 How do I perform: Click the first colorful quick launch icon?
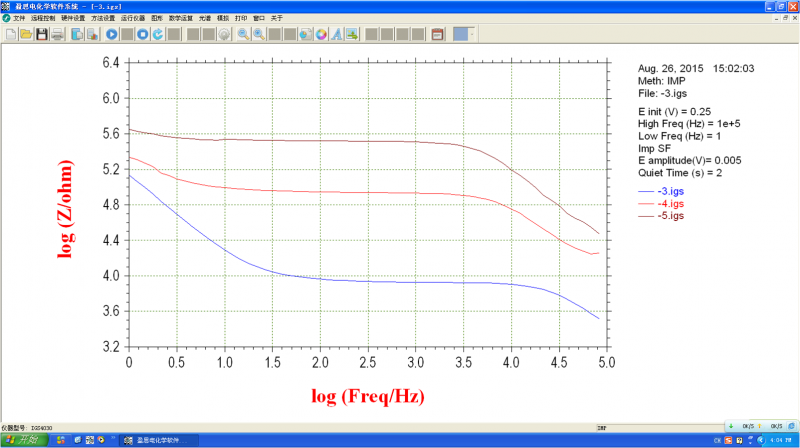(60, 440)
